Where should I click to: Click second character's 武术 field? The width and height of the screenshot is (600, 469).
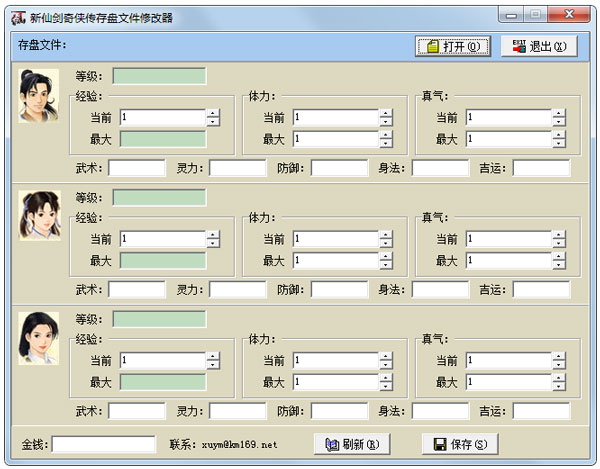137,290
